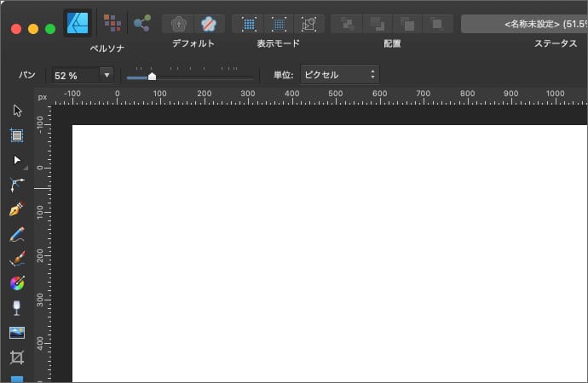Switch to Designer persona
588x383 pixels.
tap(78, 22)
